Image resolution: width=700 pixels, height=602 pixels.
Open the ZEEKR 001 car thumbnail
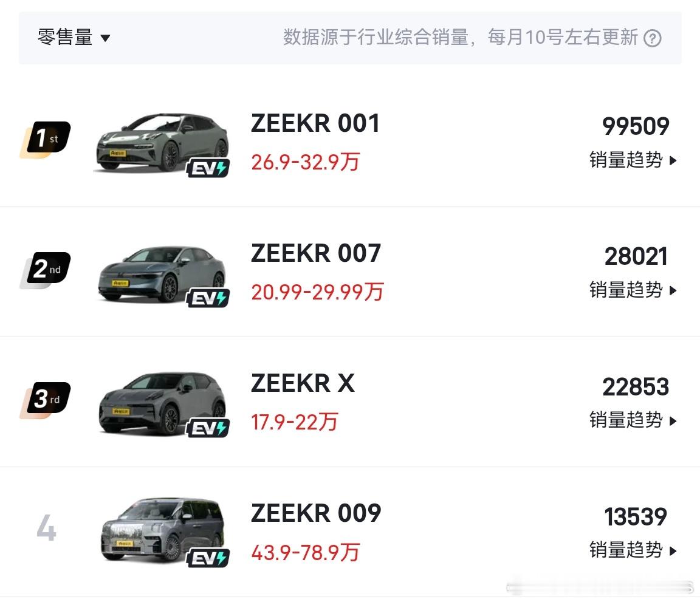pos(162,143)
